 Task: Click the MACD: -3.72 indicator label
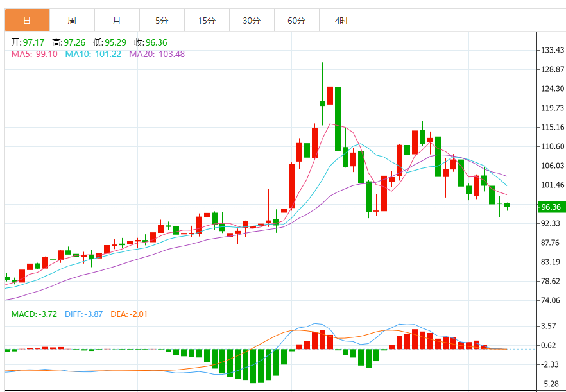pos(34,314)
